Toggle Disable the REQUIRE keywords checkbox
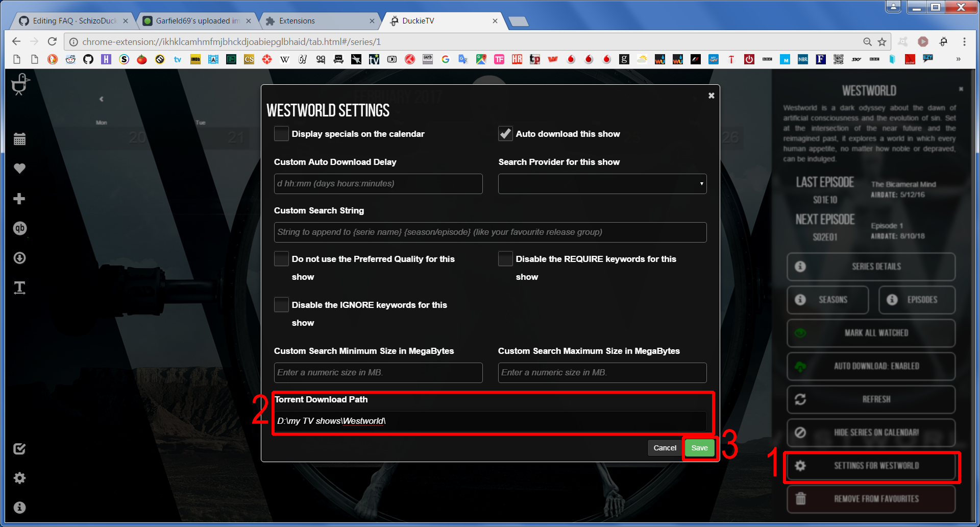The width and height of the screenshot is (980, 527). coord(505,259)
